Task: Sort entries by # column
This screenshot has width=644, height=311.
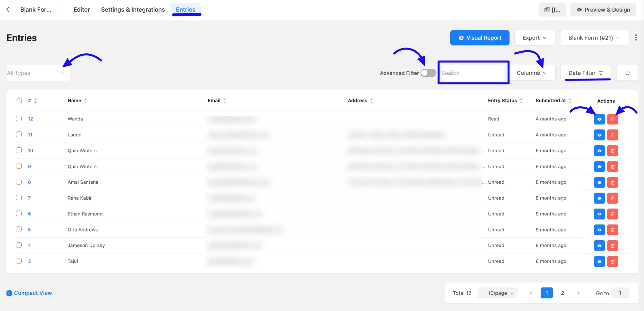Action: coord(35,101)
